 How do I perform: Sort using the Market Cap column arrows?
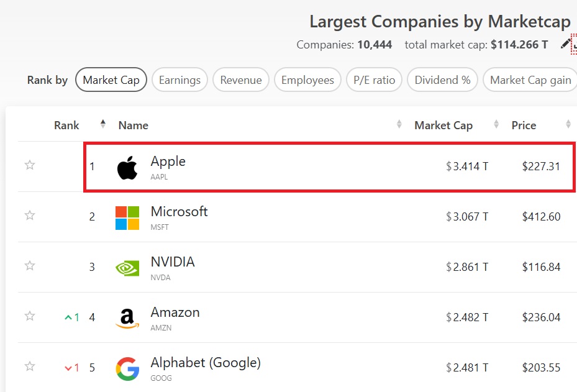point(496,125)
